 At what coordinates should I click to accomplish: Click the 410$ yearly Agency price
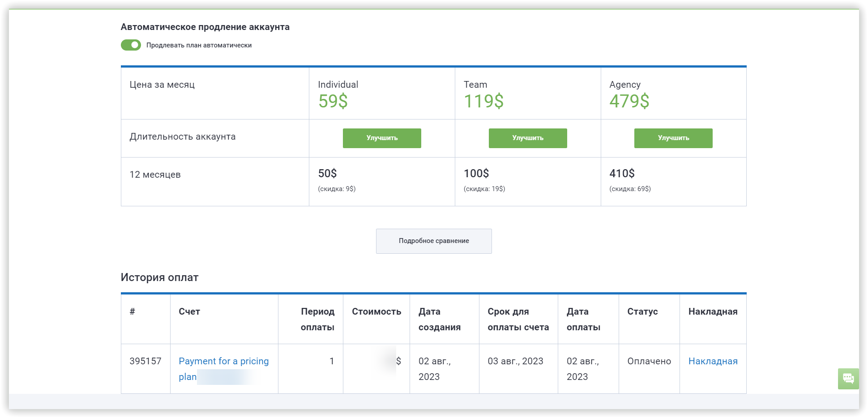click(622, 173)
